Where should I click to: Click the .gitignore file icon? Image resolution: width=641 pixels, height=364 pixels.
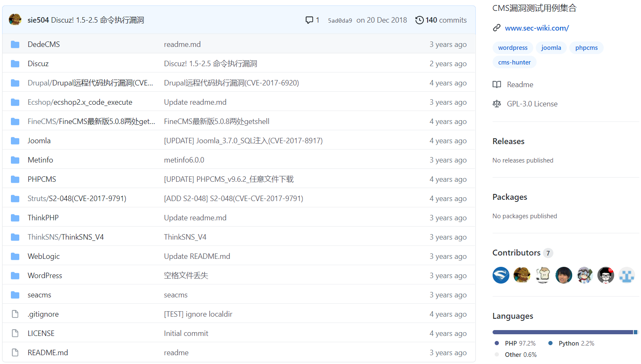[x=15, y=314]
